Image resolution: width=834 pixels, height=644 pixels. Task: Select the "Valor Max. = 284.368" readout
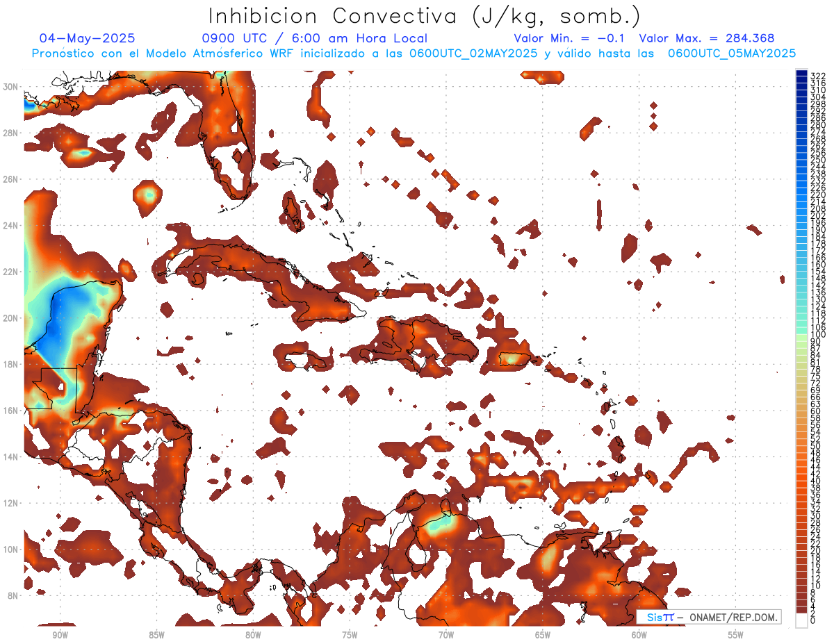point(706,38)
